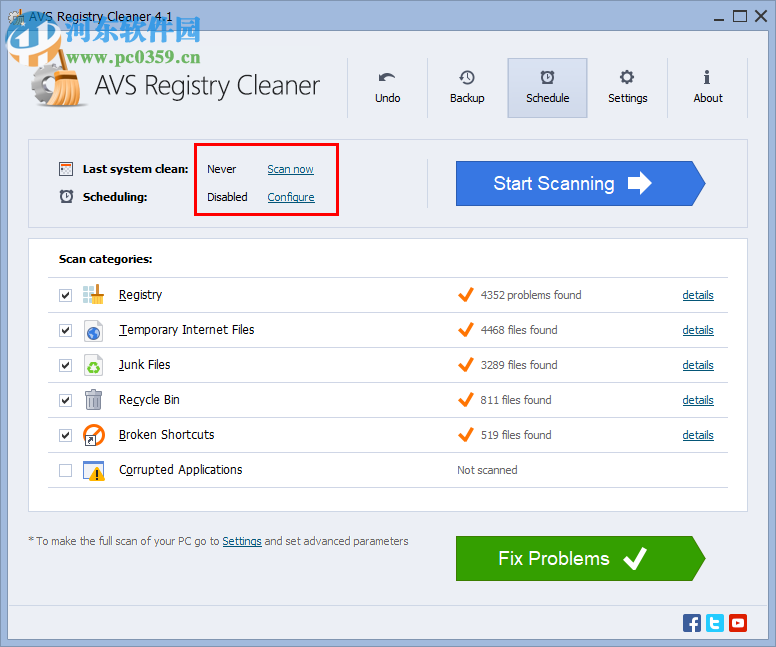The width and height of the screenshot is (776, 647).
Task: Click the 'Never' last clean value
Action: (221, 169)
